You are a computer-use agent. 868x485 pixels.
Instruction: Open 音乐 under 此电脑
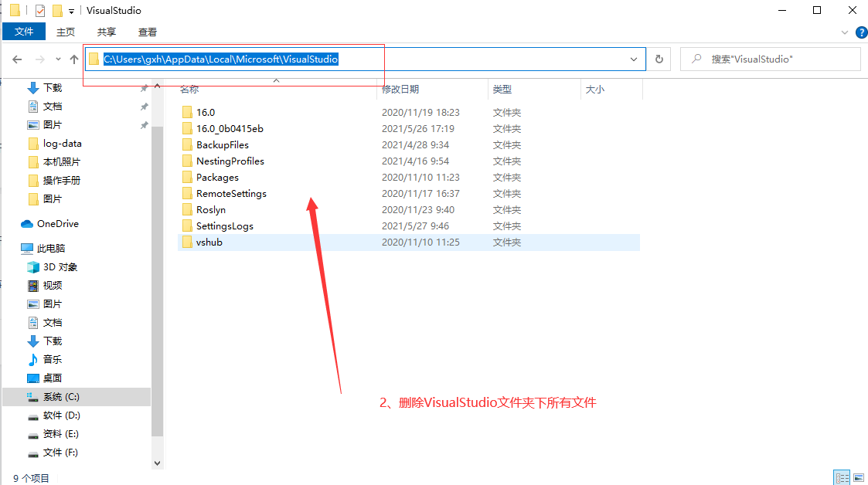53,359
